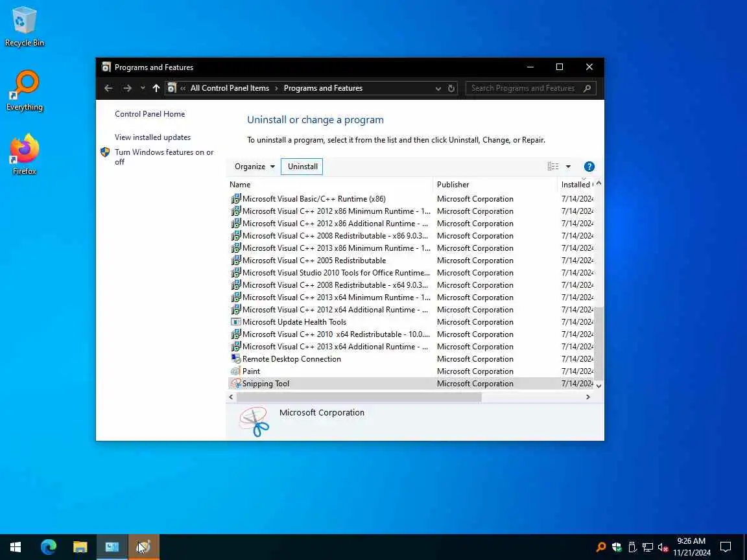747x560 pixels.
Task: Select the Remote Desktop Connection icon
Action: click(236, 358)
